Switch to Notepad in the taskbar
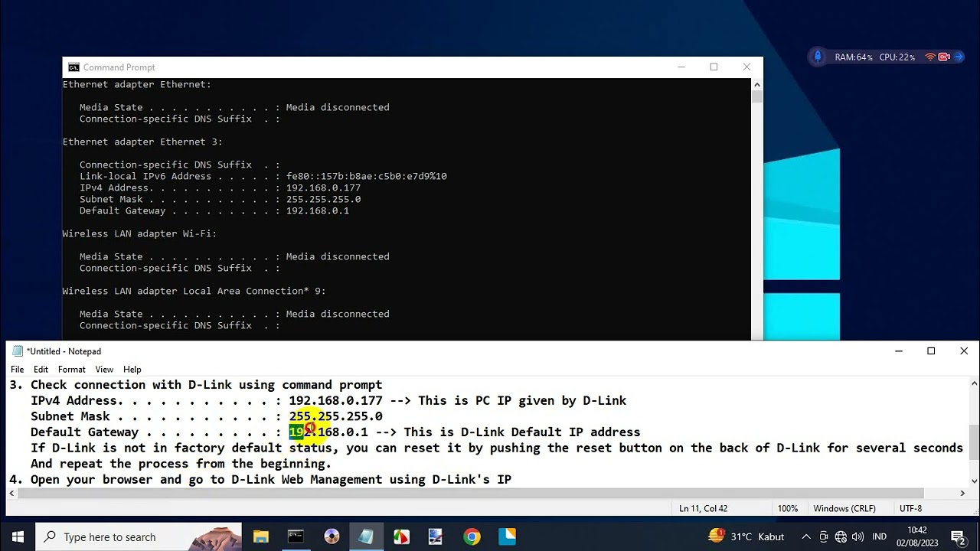Image resolution: width=980 pixels, height=551 pixels. coord(366,536)
